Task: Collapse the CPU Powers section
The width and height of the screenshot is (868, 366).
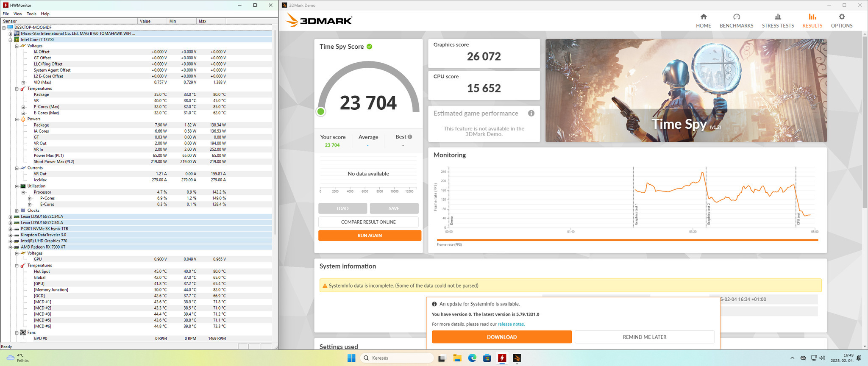Action: (x=17, y=119)
